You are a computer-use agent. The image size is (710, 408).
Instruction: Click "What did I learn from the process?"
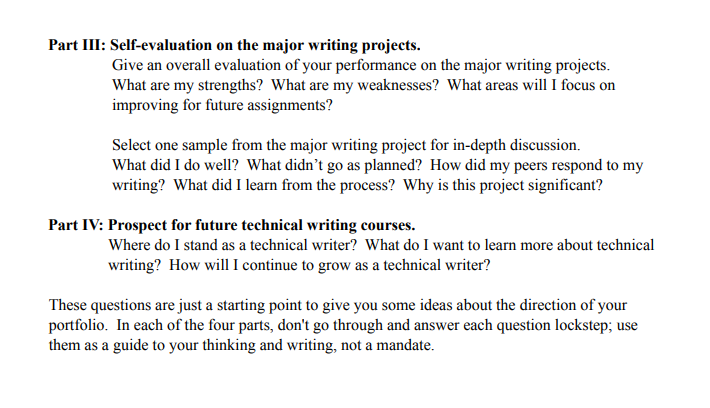pyautogui.click(x=284, y=185)
